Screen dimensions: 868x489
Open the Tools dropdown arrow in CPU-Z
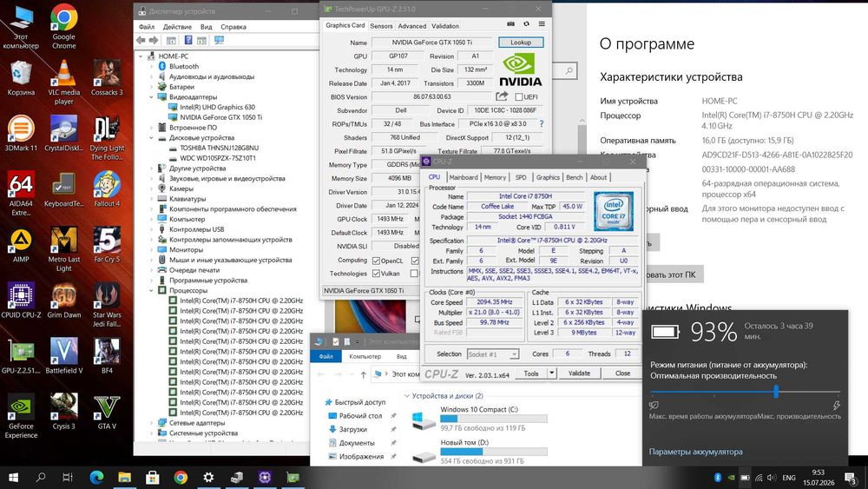(x=551, y=373)
